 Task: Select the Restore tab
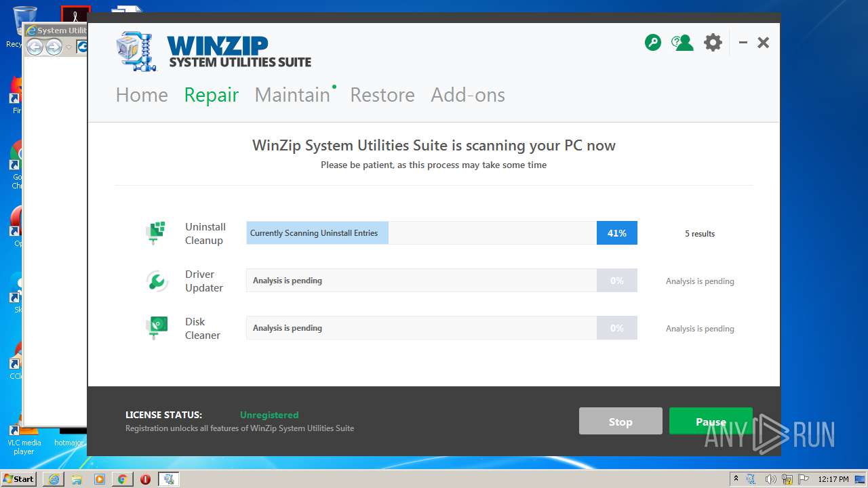pyautogui.click(x=382, y=95)
